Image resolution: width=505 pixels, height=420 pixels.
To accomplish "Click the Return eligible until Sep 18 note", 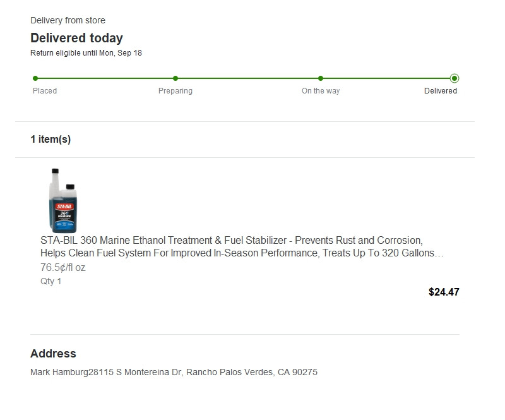I will 86,53.
